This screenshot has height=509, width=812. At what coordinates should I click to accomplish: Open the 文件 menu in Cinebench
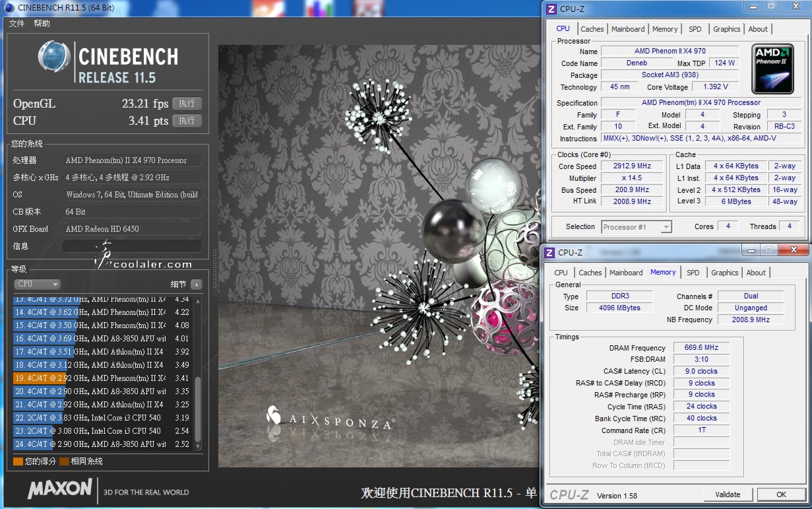coord(16,24)
